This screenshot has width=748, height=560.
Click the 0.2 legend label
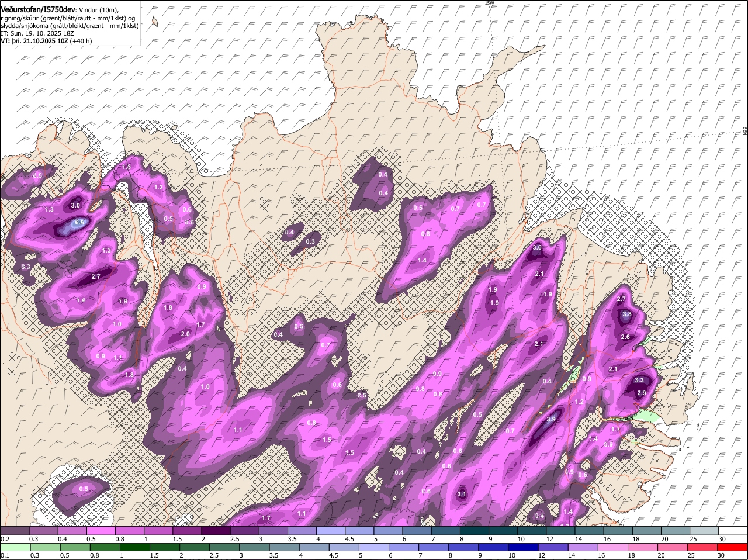click(5, 538)
